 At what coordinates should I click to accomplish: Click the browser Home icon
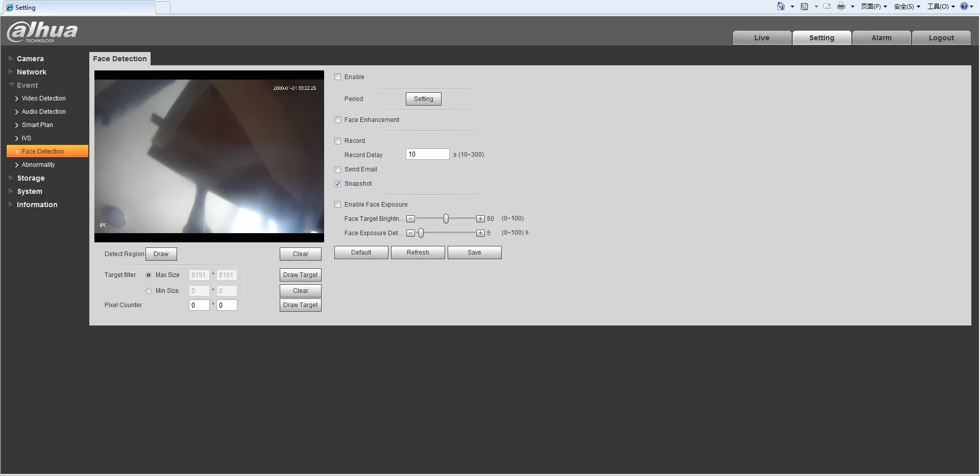(x=780, y=7)
